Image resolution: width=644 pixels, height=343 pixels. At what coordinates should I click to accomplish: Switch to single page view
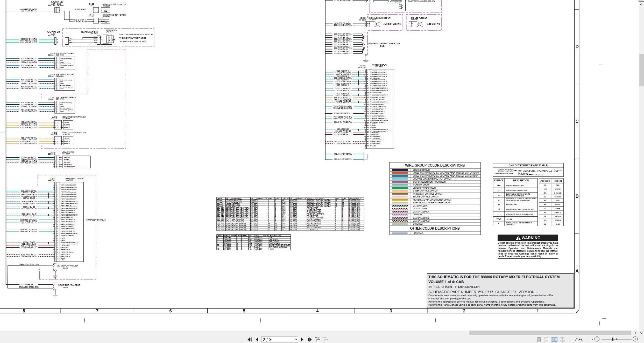coord(539,339)
